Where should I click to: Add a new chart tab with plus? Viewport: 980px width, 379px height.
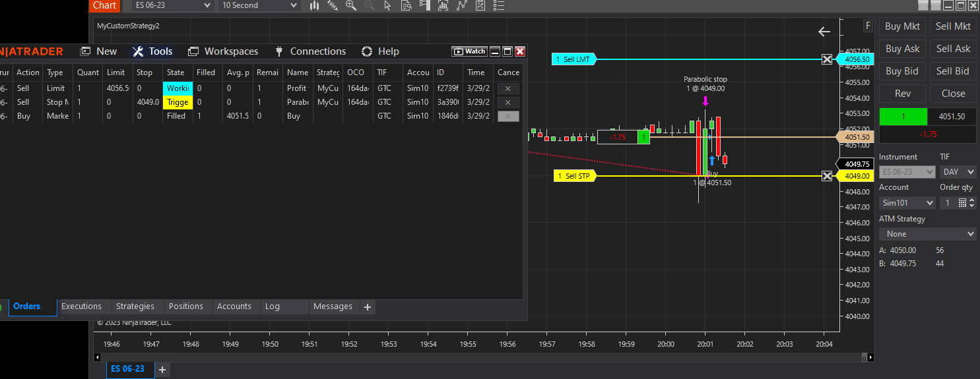162,369
